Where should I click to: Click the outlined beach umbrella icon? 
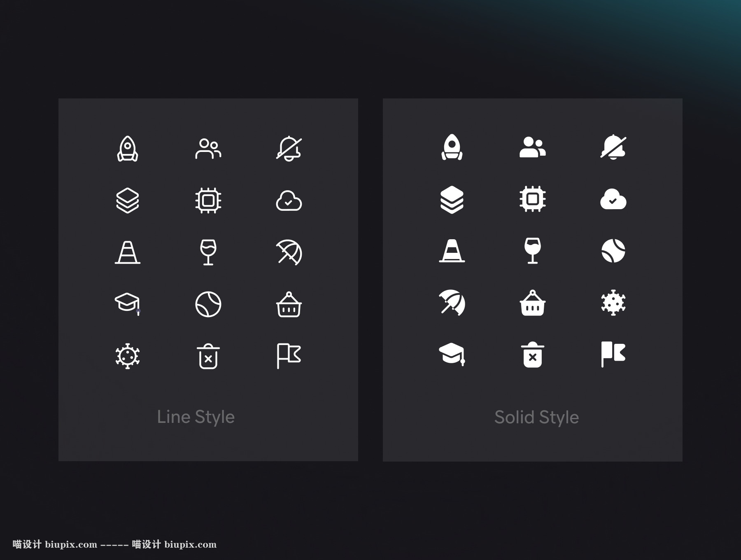click(x=289, y=252)
